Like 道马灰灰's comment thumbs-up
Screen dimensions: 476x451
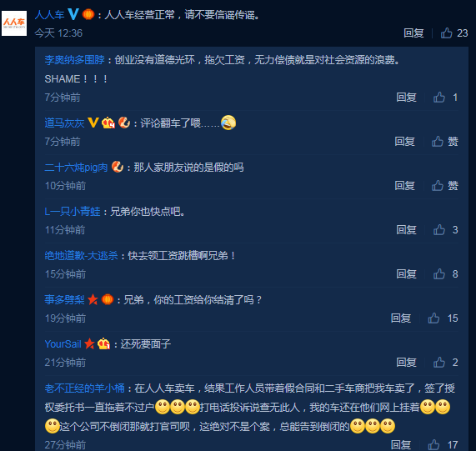pos(438,141)
